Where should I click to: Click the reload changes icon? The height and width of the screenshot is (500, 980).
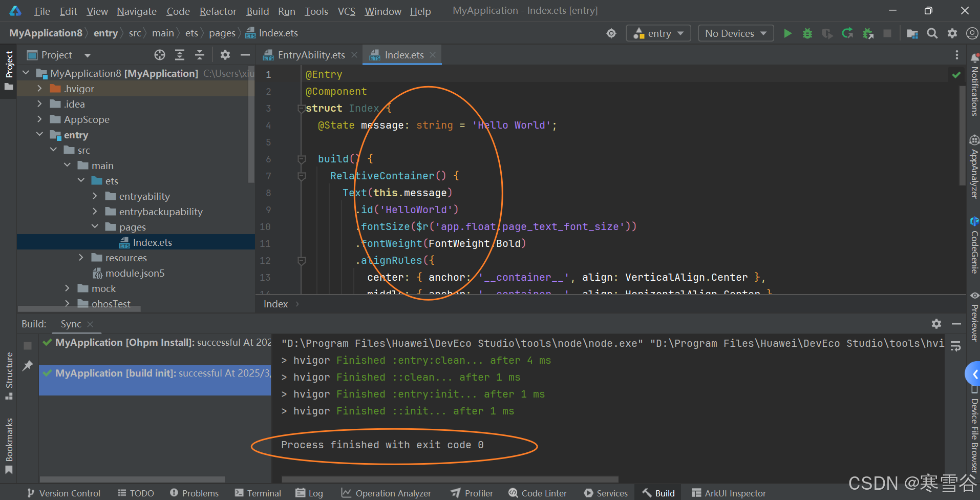pos(847,33)
